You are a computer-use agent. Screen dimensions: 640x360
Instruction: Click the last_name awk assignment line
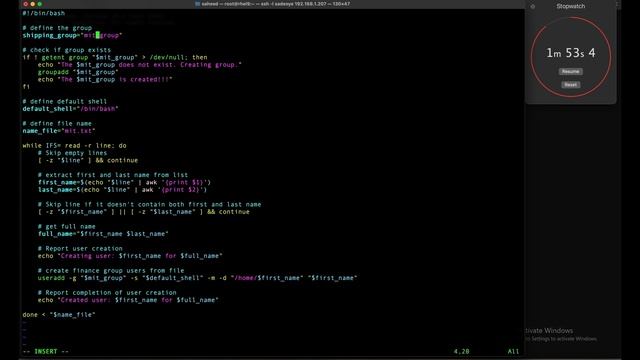[122, 189]
